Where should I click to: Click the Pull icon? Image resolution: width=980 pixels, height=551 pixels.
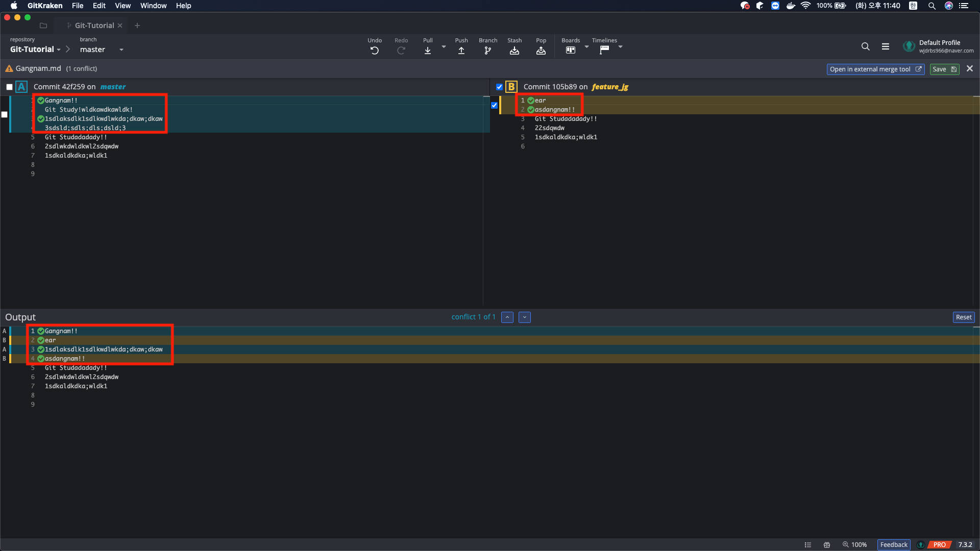tap(428, 51)
